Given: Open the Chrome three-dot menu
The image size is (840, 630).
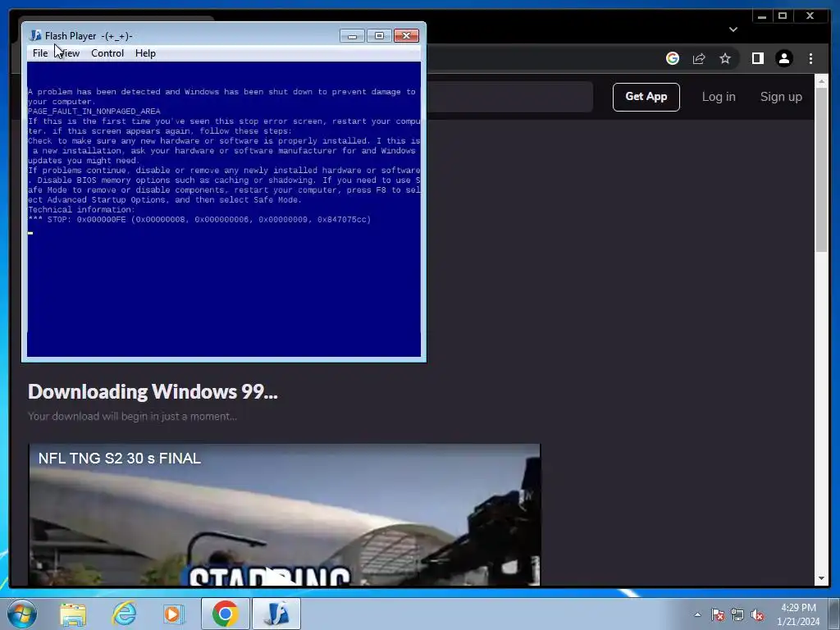Looking at the screenshot, I should 810,58.
